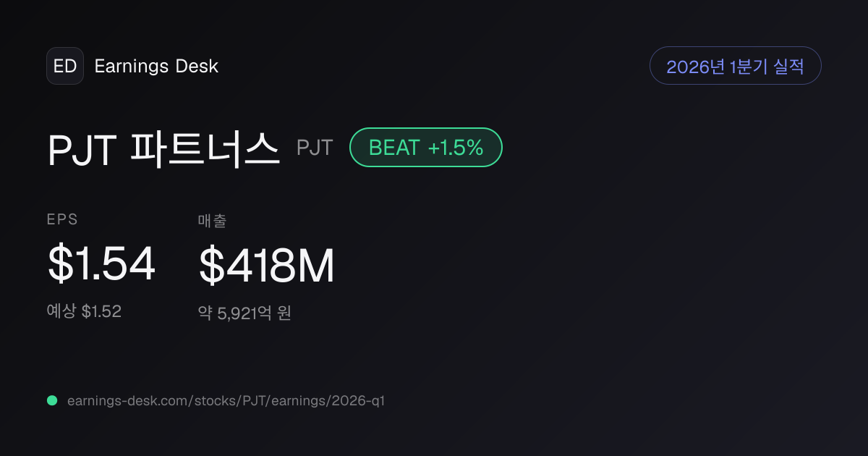The width and height of the screenshot is (868, 456).
Task: Click the $1.54 EPS value
Action: (101, 264)
